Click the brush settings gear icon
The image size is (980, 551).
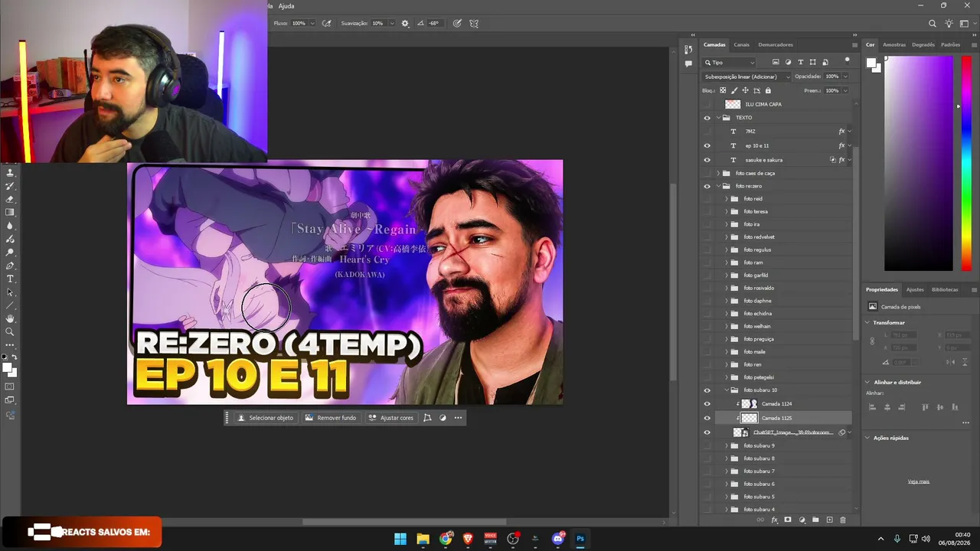(405, 24)
